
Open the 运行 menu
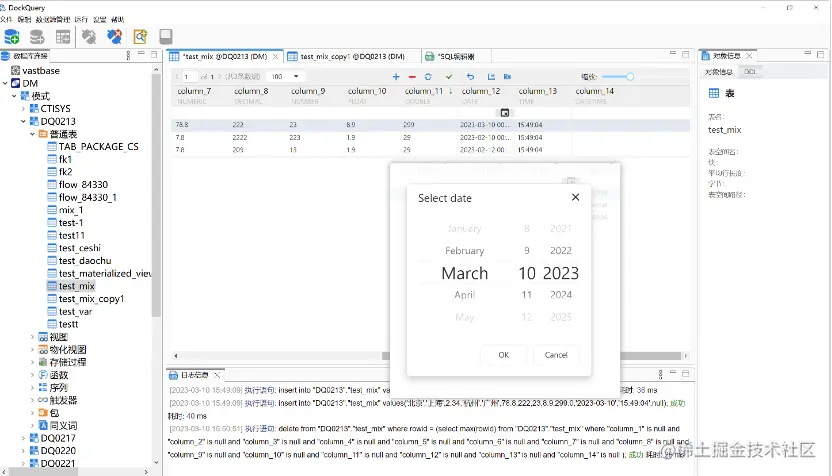point(81,19)
